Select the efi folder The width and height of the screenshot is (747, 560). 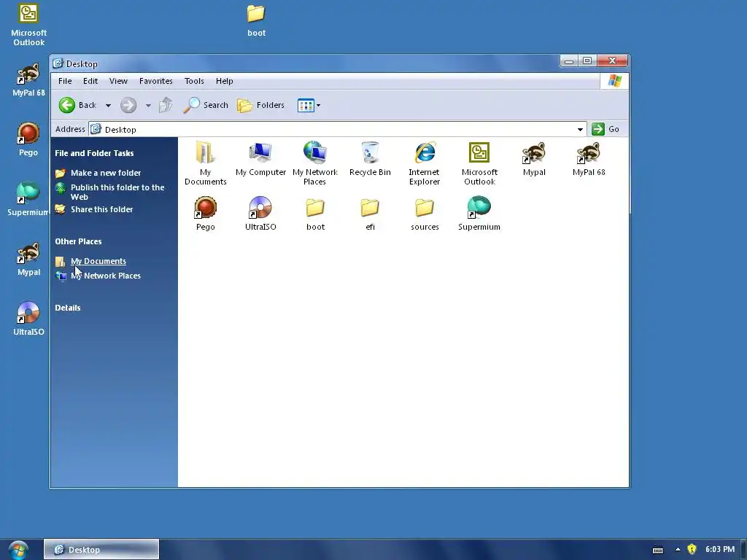[370, 214]
